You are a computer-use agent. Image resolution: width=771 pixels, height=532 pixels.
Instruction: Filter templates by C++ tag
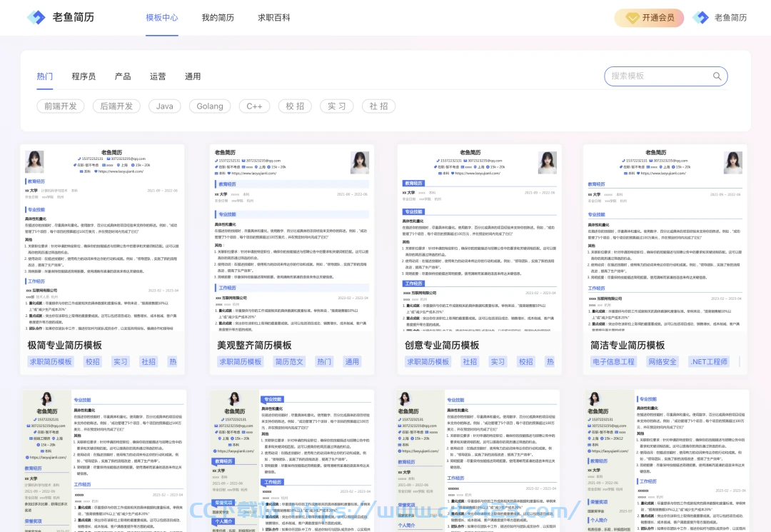[255, 106]
